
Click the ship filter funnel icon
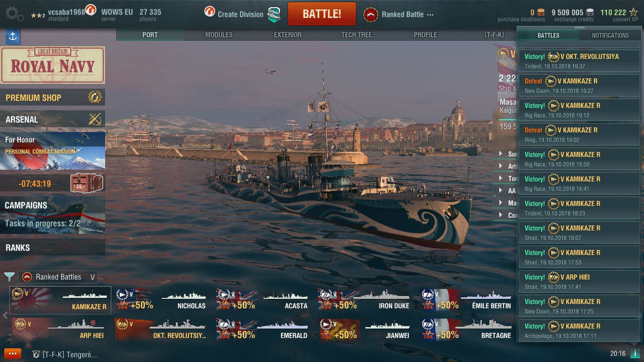(x=9, y=277)
